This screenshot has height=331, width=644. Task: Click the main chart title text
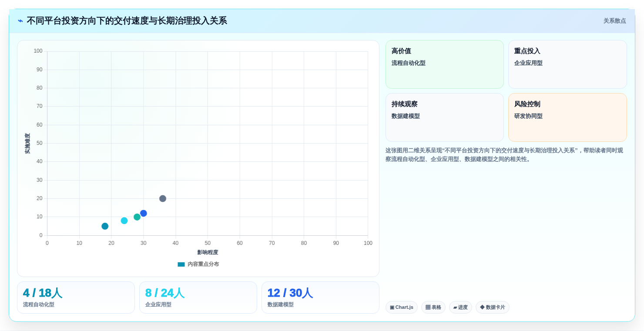coord(127,21)
